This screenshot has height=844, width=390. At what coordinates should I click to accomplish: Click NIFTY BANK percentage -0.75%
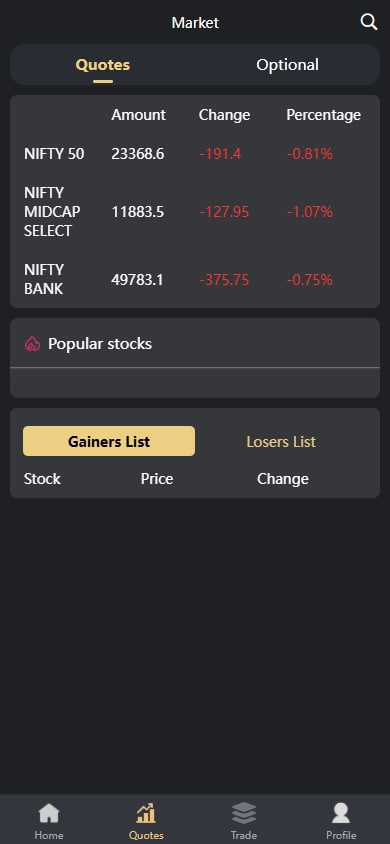(310, 280)
